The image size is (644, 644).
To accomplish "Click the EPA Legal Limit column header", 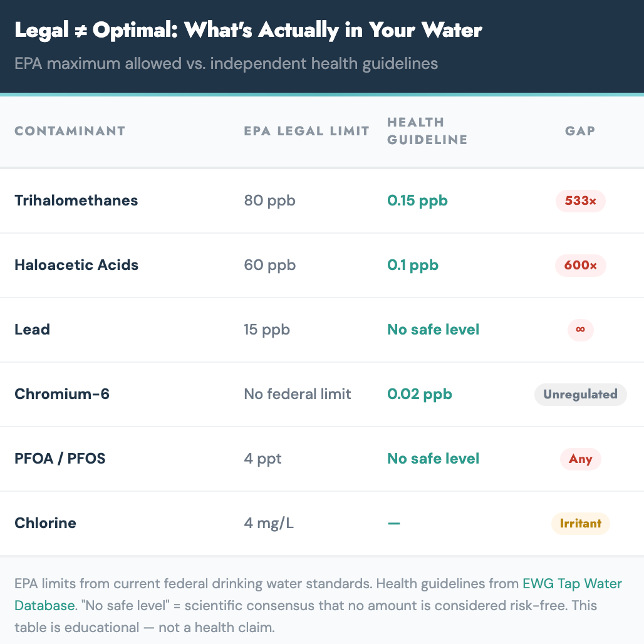I will pos(306,131).
